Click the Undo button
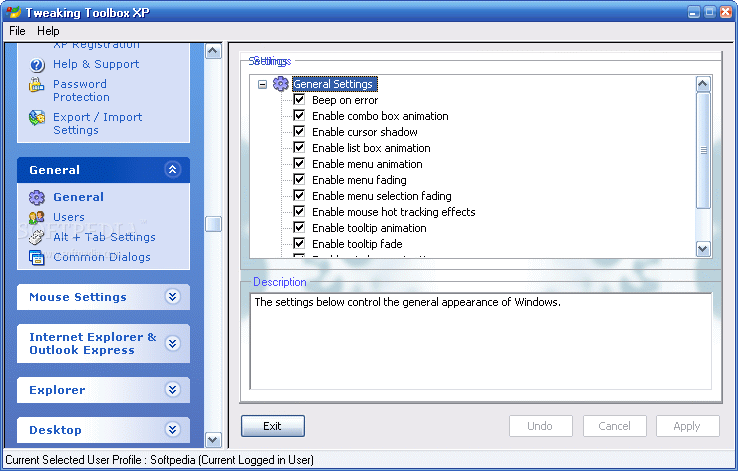The width and height of the screenshot is (738, 471). [540, 426]
